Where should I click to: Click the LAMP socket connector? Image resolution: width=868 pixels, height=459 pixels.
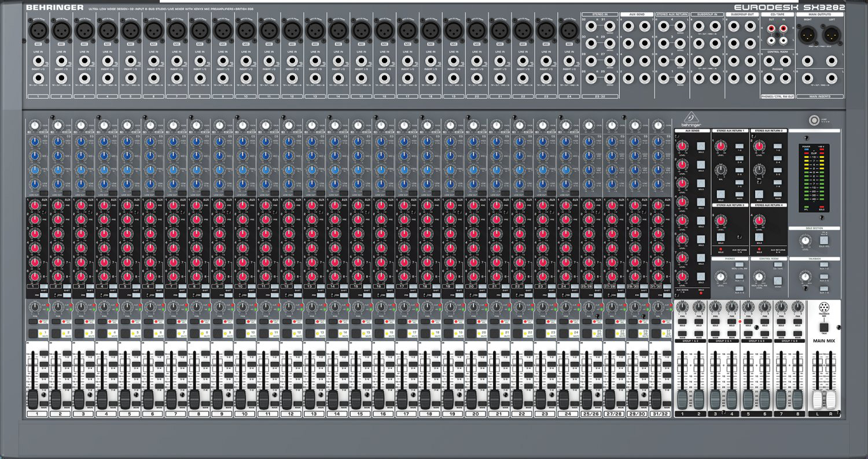tap(814, 120)
